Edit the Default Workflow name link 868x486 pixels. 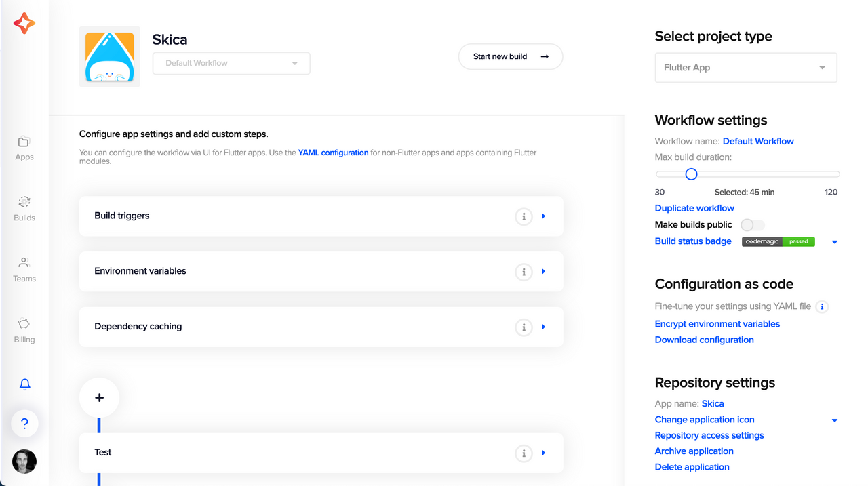click(758, 141)
